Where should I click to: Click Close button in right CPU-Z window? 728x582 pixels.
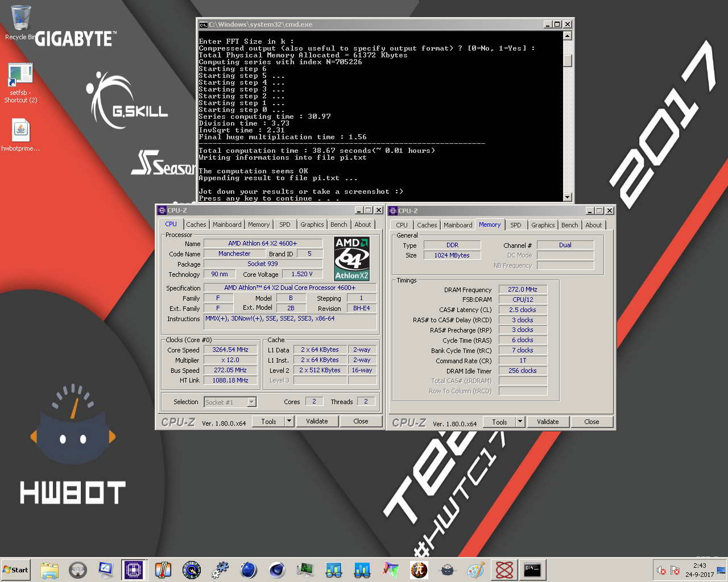(591, 422)
